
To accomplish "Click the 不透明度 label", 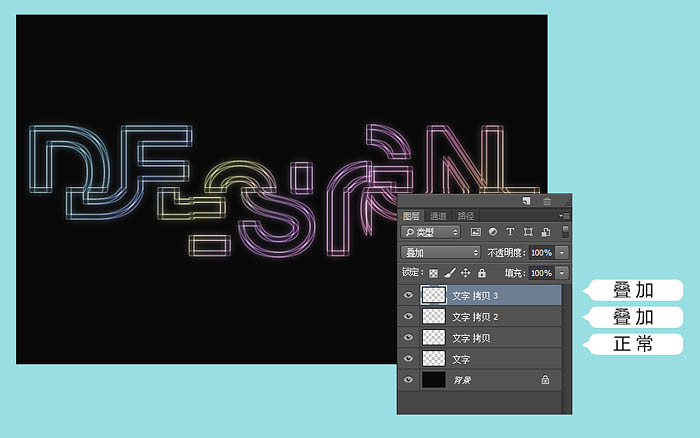I will point(507,253).
